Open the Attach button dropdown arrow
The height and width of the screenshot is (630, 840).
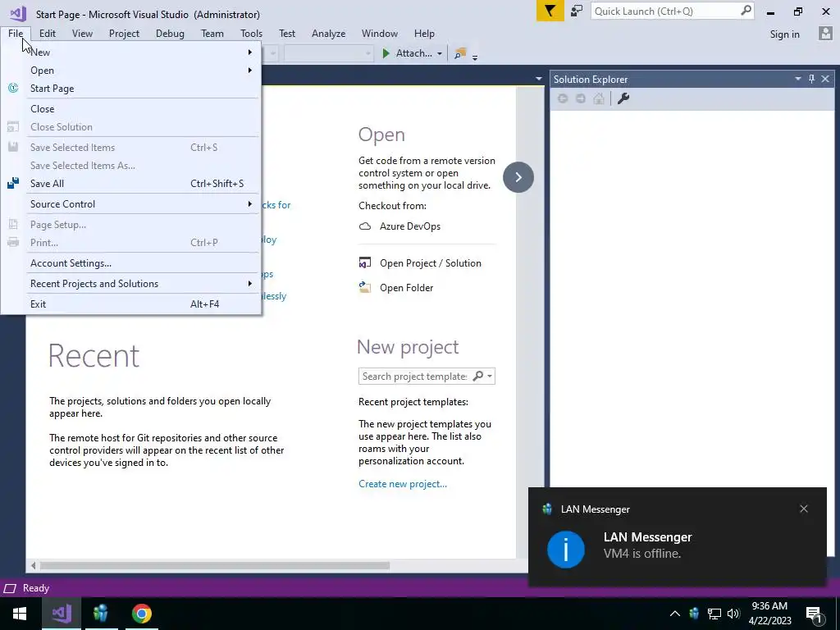440,53
